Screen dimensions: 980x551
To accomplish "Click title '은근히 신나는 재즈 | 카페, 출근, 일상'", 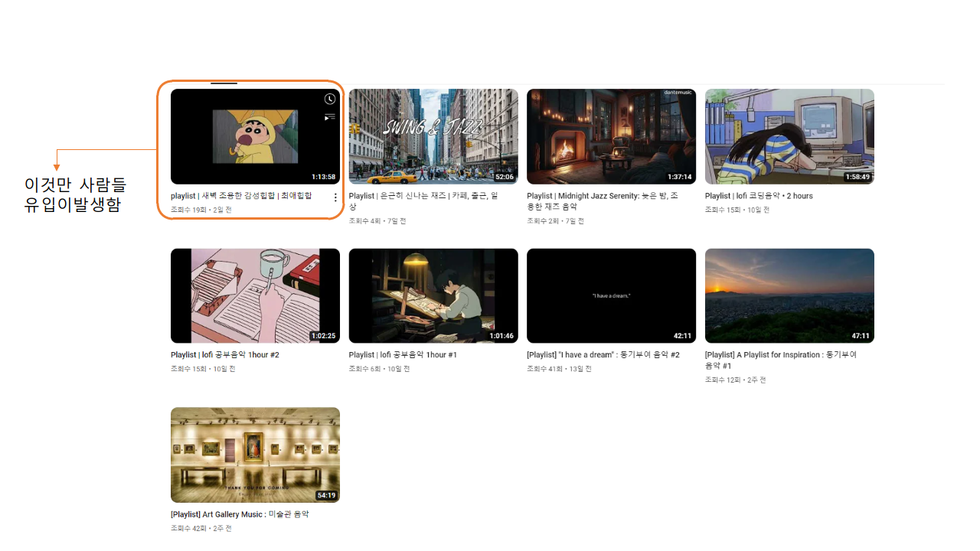I will point(423,201).
